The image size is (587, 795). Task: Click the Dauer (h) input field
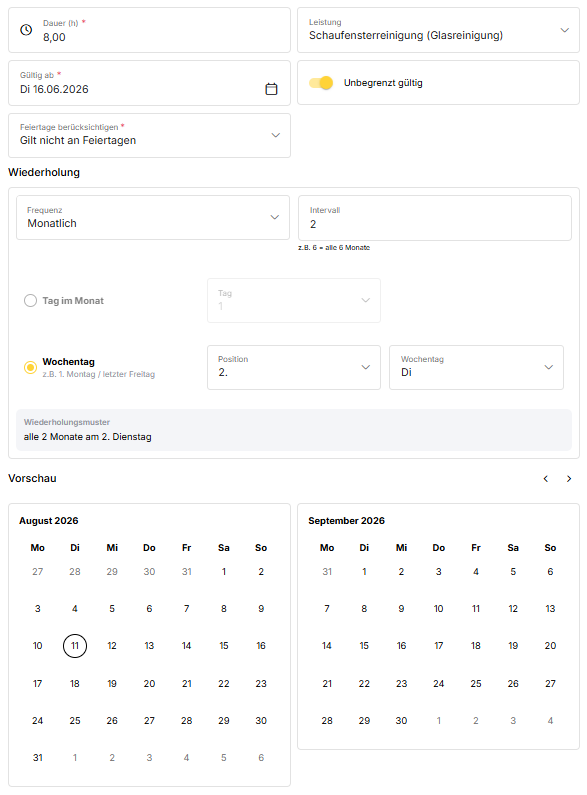point(150,30)
